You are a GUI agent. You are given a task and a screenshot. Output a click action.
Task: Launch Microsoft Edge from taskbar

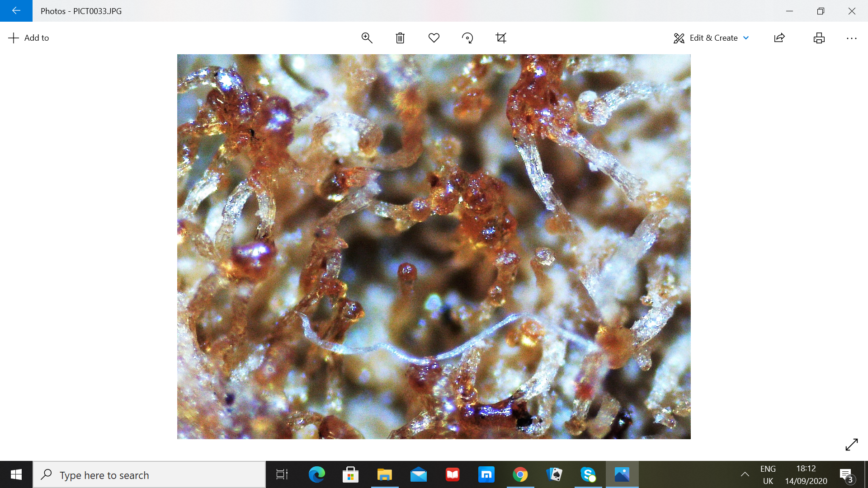[316, 475]
